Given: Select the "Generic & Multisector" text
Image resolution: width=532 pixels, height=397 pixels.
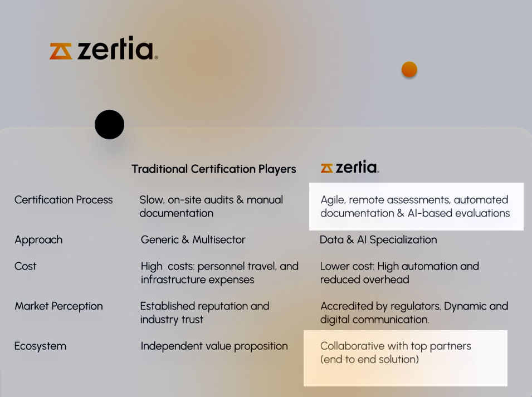Looking at the screenshot, I should (x=193, y=240).
